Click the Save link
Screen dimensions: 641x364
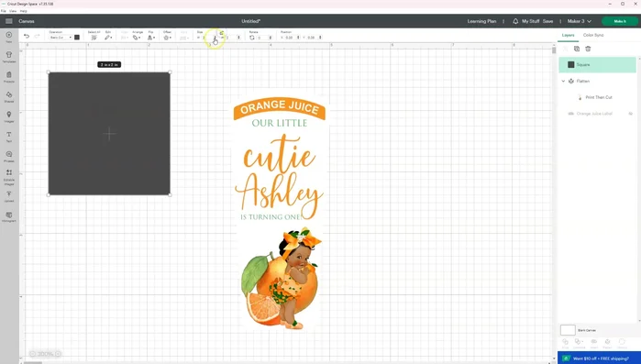(547, 21)
